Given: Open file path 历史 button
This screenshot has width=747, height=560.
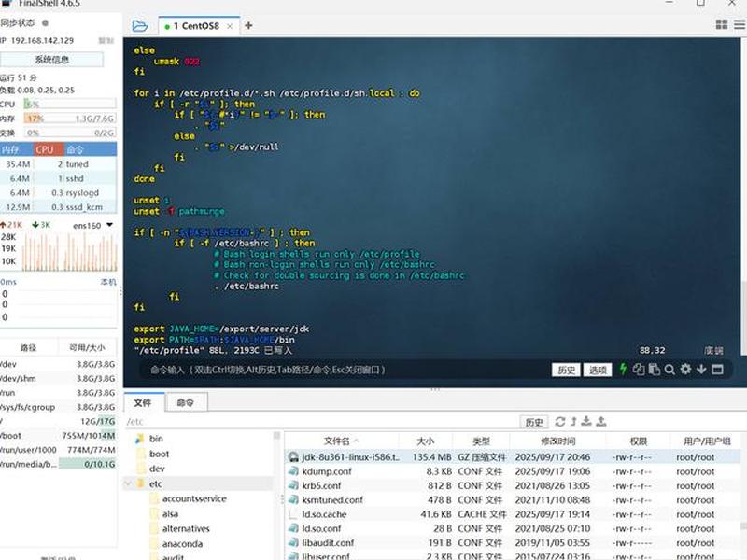Looking at the screenshot, I should pos(533,422).
